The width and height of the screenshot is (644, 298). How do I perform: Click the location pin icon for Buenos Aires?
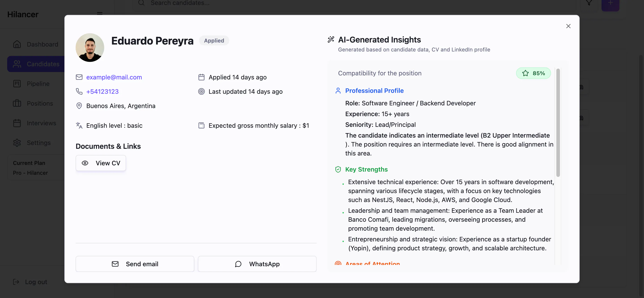(79, 106)
